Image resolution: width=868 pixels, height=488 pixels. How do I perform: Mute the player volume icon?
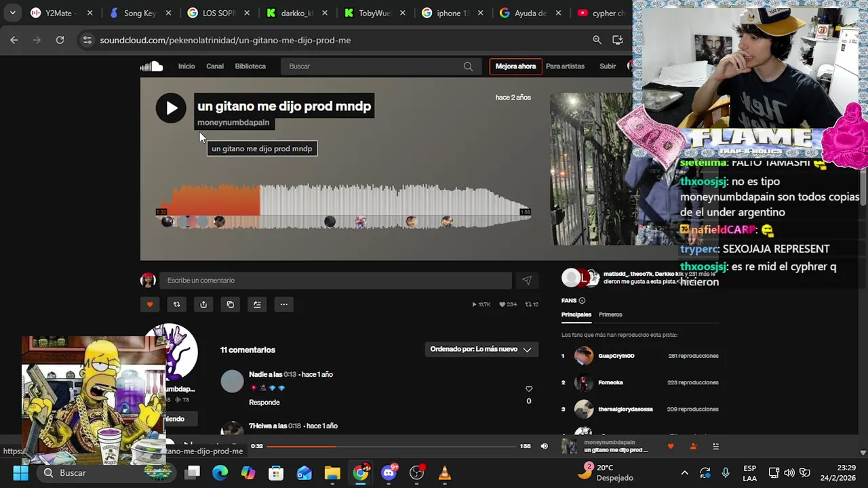coord(544,446)
